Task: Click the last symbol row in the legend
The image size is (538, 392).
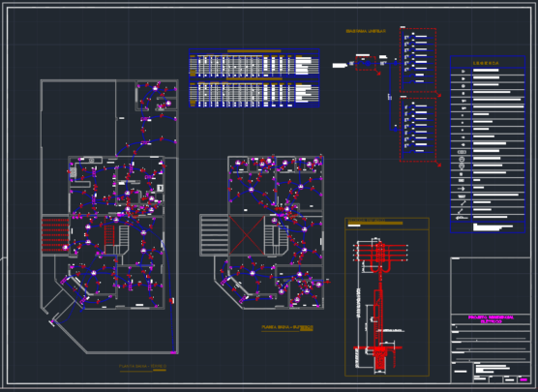Action: coord(488,217)
